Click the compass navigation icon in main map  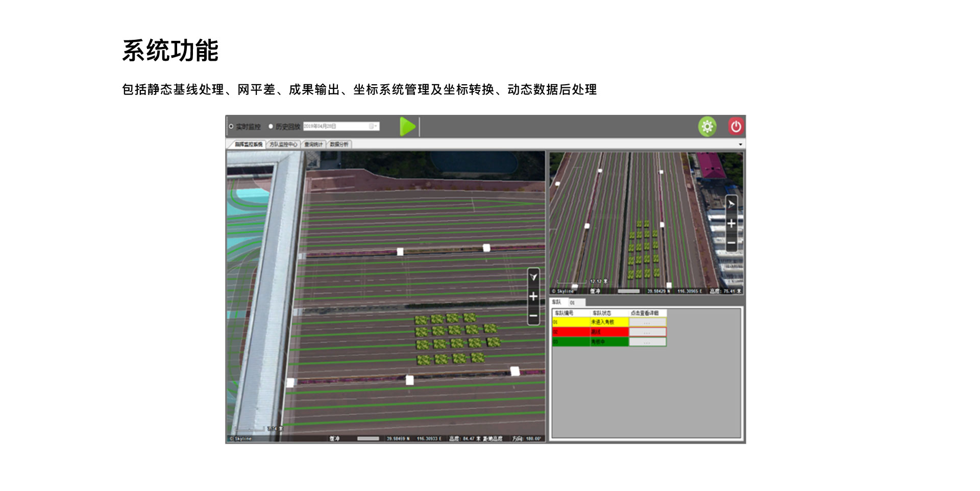pos(533,277)
